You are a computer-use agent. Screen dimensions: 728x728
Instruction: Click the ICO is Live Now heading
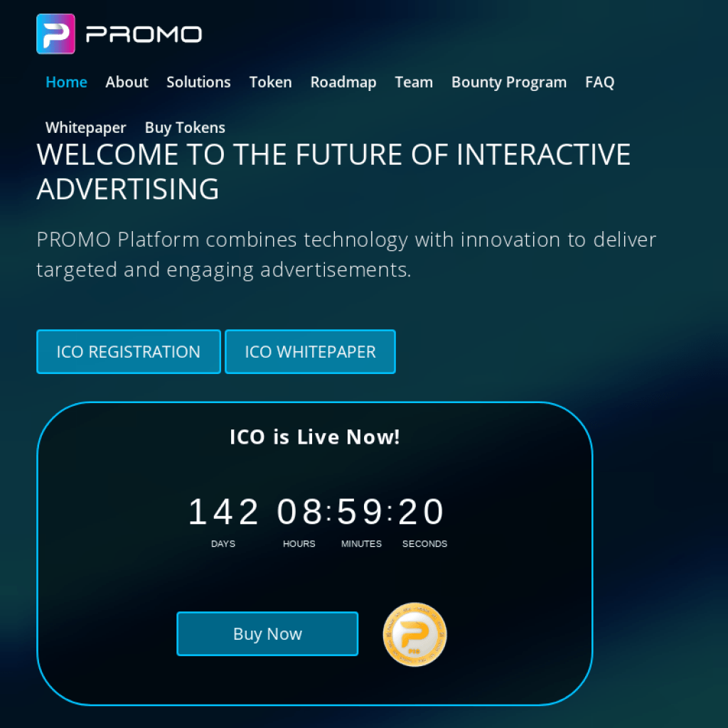(315, 437)
